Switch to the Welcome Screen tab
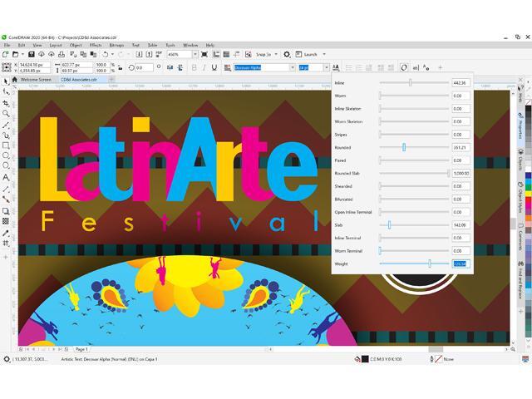Screen dimensions: 532x399 pos(37,79)
